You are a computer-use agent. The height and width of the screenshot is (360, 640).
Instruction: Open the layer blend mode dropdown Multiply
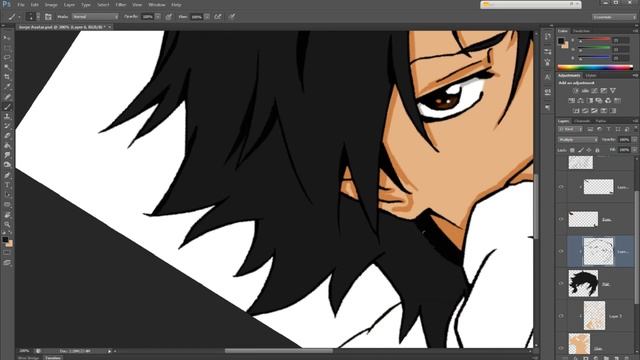pos(578,140)
